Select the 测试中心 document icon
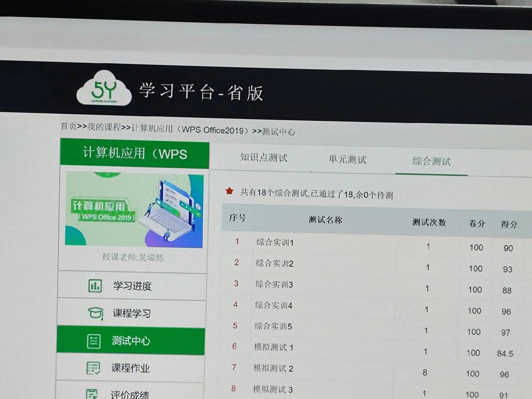 point(94,341)
